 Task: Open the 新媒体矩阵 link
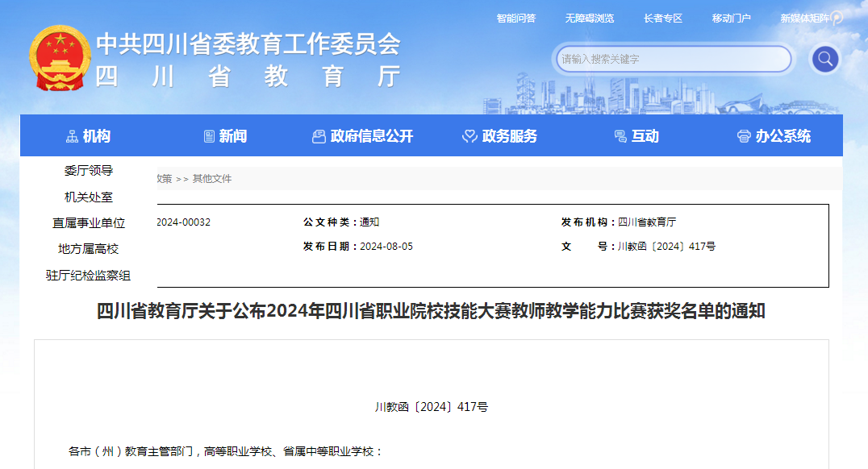(x=807, y=18)
